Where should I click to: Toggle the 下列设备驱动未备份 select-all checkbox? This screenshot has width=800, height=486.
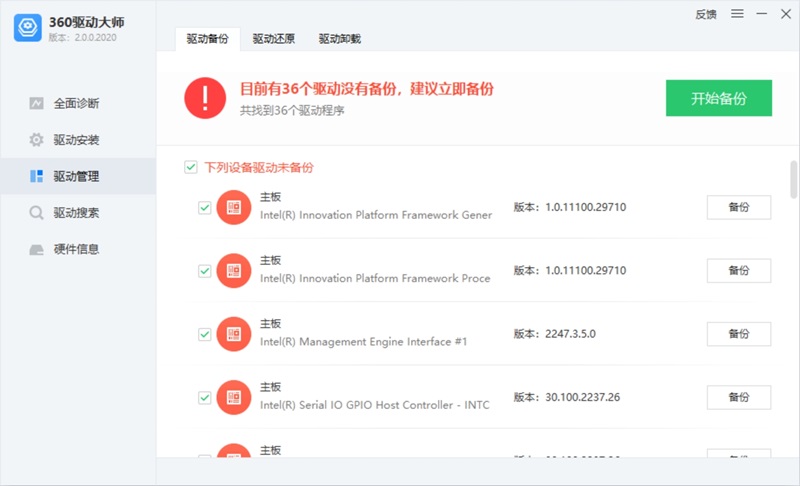coord(191,167)
